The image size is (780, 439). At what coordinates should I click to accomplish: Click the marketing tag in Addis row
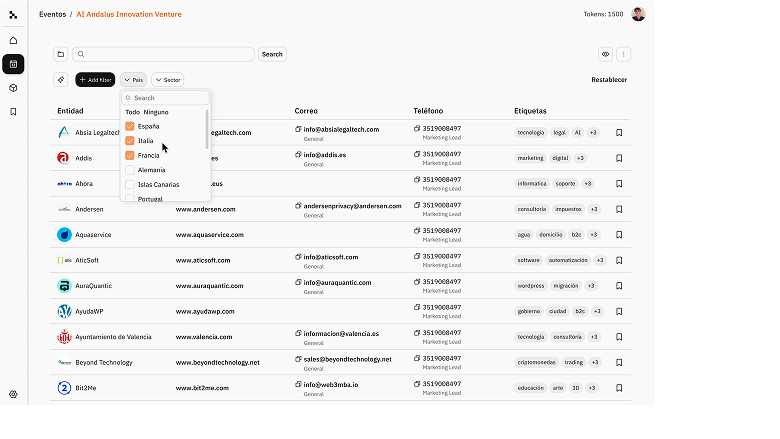tap(530, 158)
